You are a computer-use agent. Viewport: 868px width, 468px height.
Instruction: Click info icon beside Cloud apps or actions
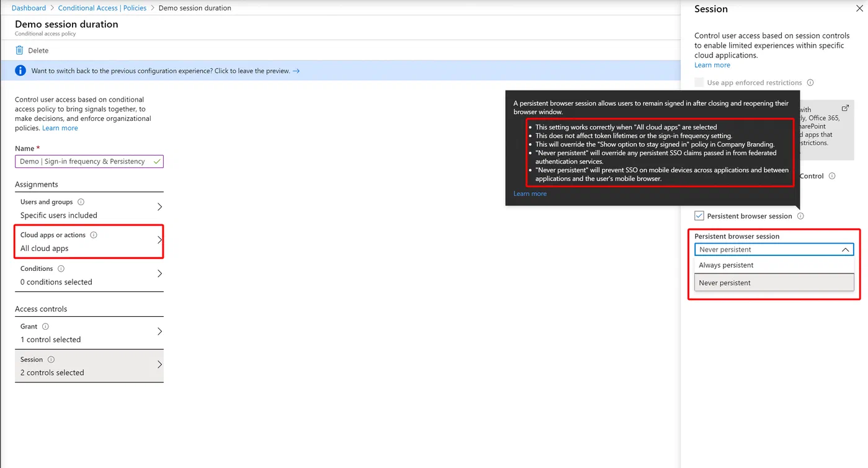tap(94, 235)
